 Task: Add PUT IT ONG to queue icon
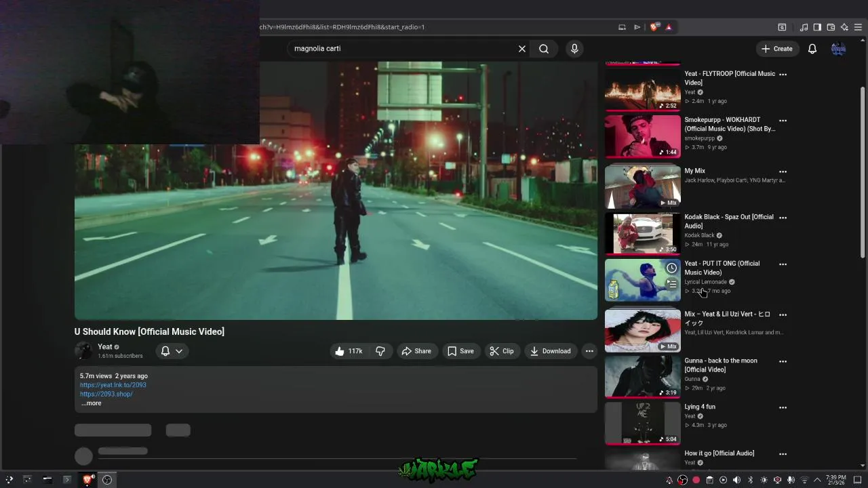coord(671,284)
